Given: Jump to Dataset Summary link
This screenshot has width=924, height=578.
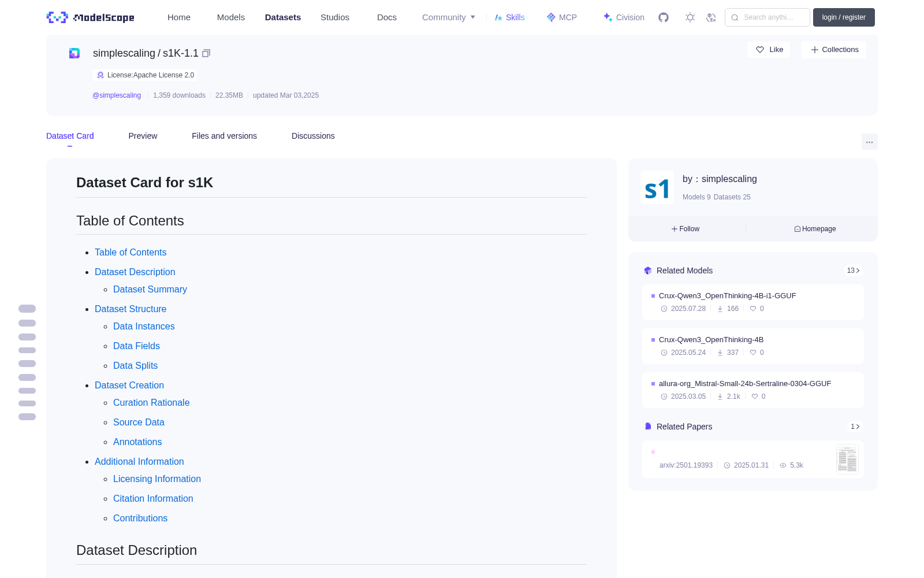Looking at the screenshot, I should (150, 289).
